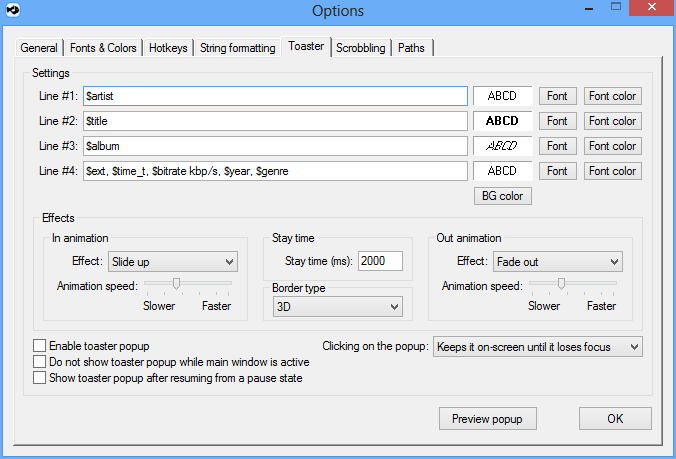Click the Stay time (ms) input field
The image size is (676, 459).
380,261
